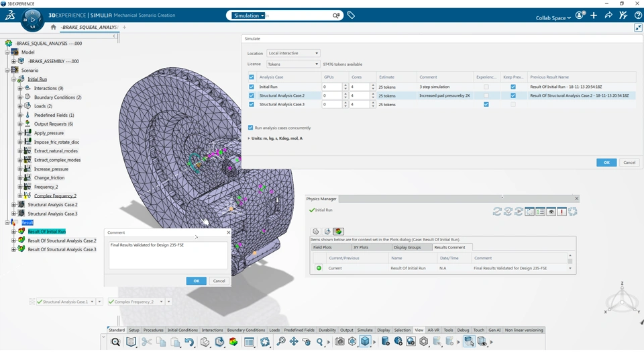Click the red exclamation diagnostics icon in Physics Manager

(x=562, y=212)
